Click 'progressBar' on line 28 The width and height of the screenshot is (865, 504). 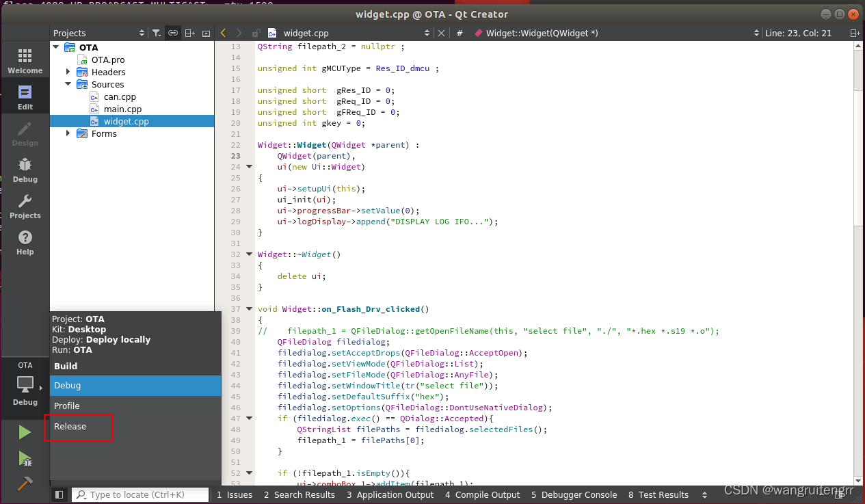pyautogui.click(x=324, y=210)
